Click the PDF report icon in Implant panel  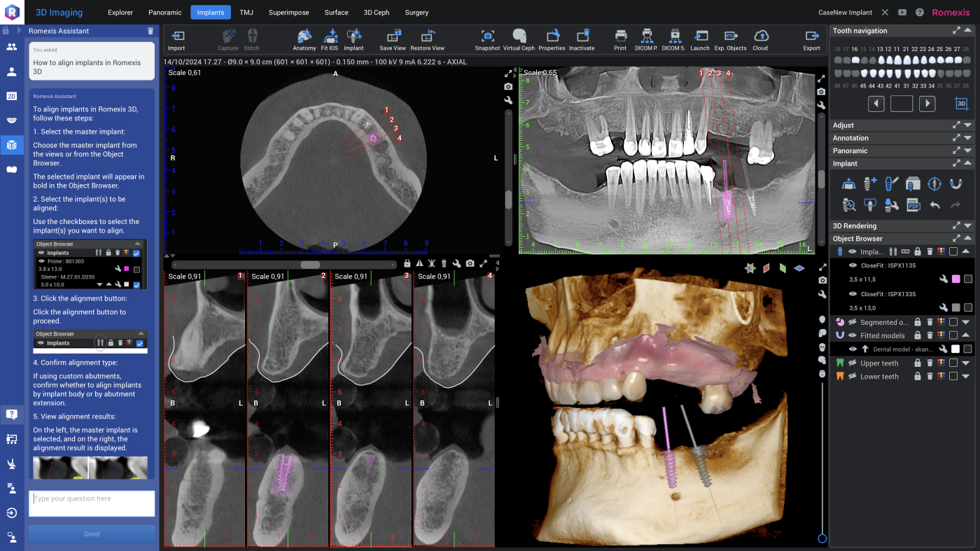(x=913, y=204)
